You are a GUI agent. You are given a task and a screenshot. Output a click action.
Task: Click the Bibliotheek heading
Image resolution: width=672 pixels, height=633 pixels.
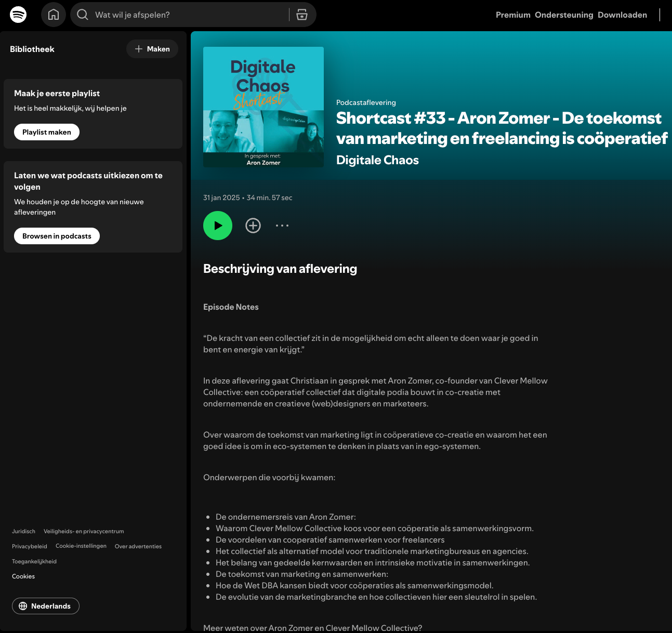tap(32, 49)
